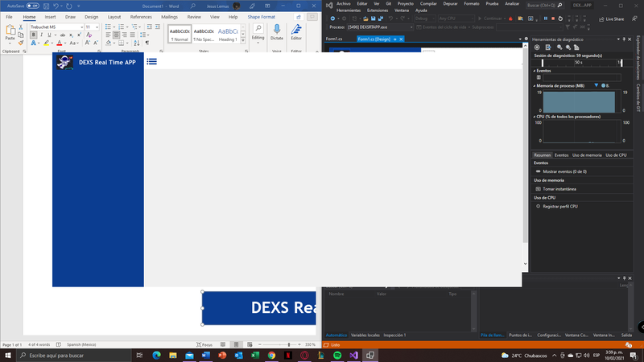Screen dimensions: 644x362
Task: Click Tomar instantánea link
Action: pos(559,189)
